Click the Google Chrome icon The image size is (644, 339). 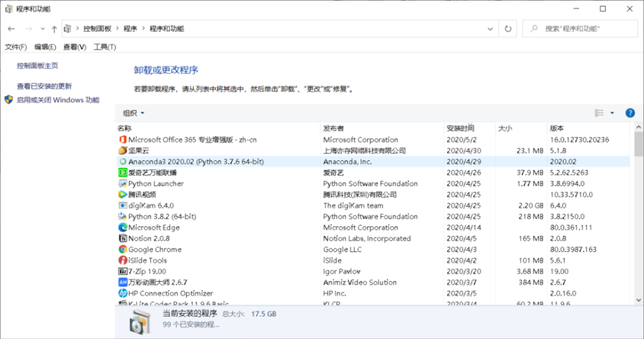pos(122,249)
